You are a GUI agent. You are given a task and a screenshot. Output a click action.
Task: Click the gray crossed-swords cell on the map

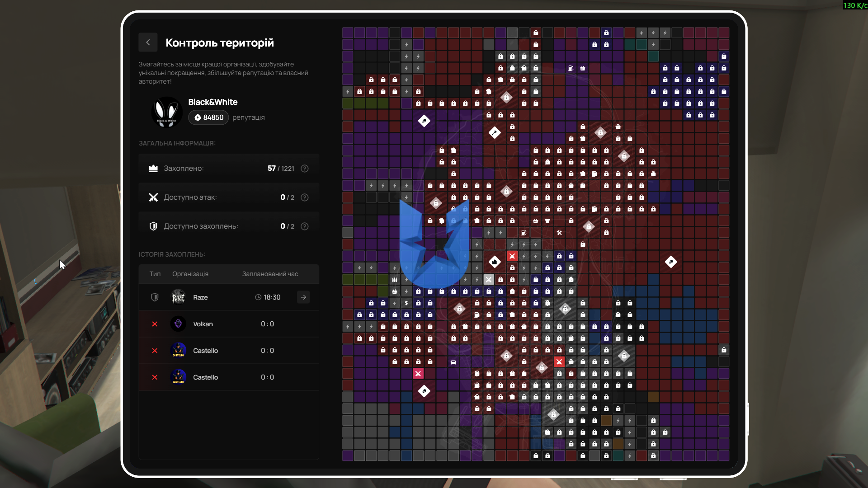point(489,280)
